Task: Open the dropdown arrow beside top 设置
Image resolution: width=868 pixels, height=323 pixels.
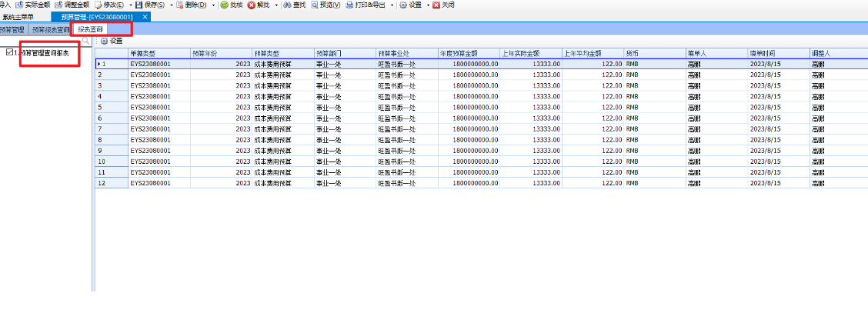Action: (x=427, y=5)
